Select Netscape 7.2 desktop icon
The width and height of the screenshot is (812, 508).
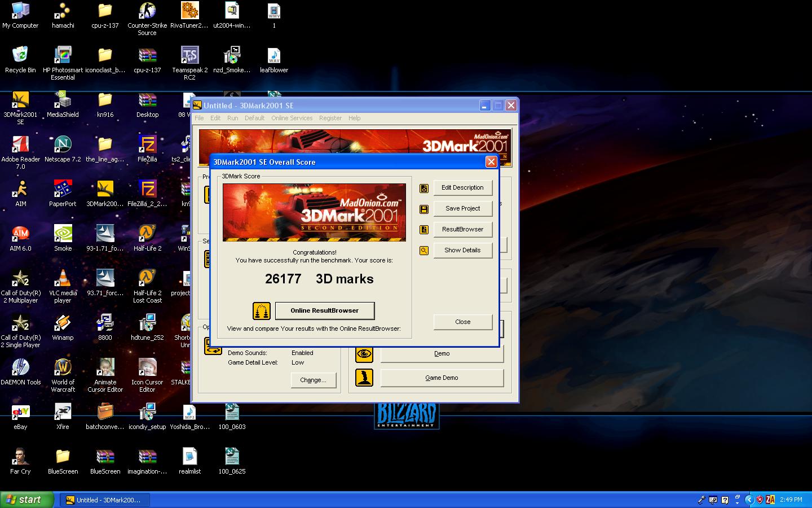tap(63, 149)
